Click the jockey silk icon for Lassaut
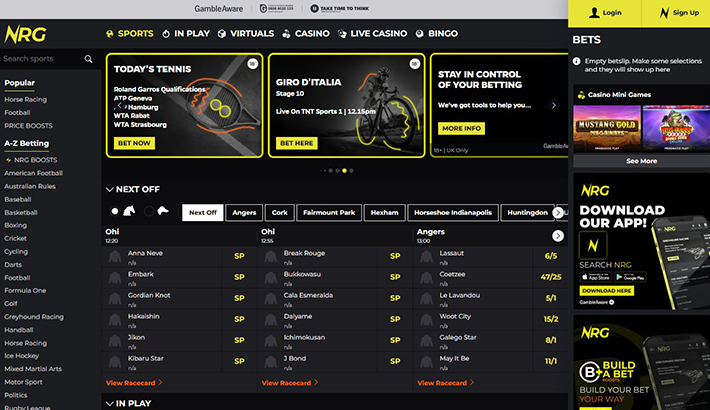This screenshot has width=710, height=410. [x=427, y=256]
